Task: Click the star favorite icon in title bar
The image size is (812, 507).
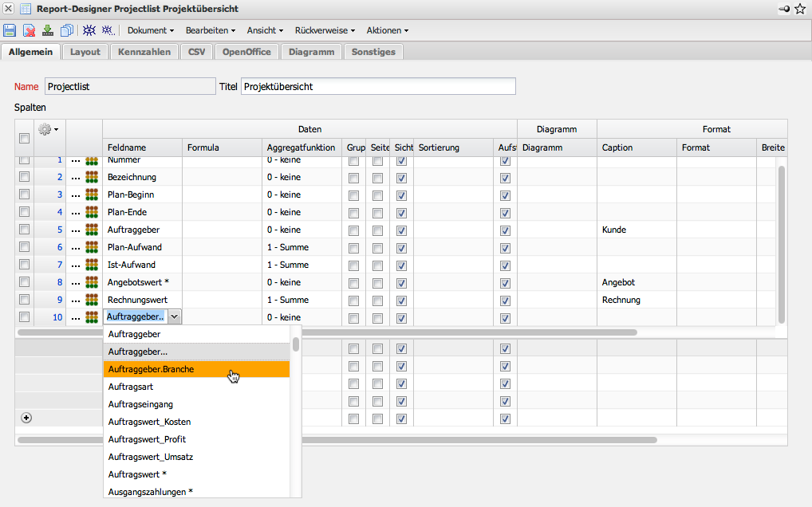Action: [800, 9]
